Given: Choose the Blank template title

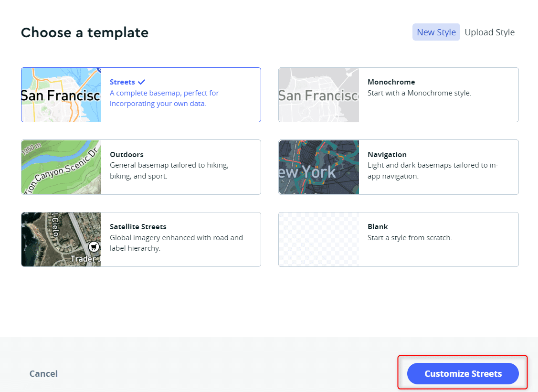Looking at the screenshot, I should 378,226.
